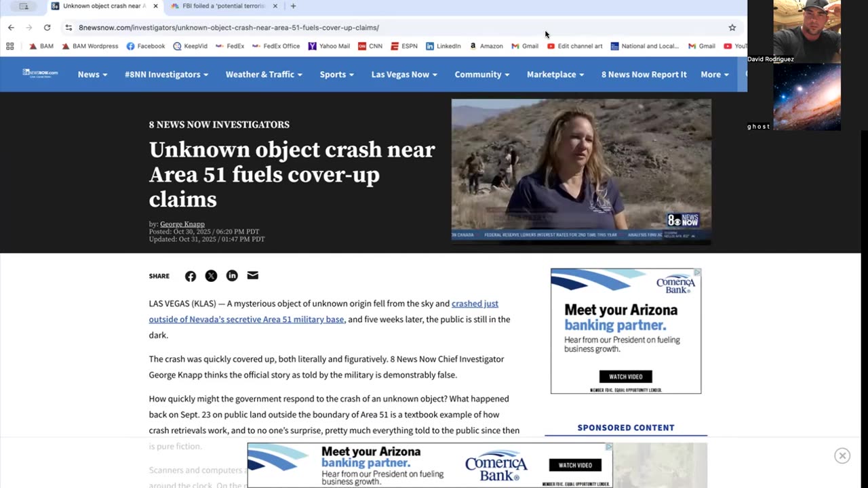Open the FedEx bookmark
The width and height of the screenshot is (868, 488).
point(230,46)
